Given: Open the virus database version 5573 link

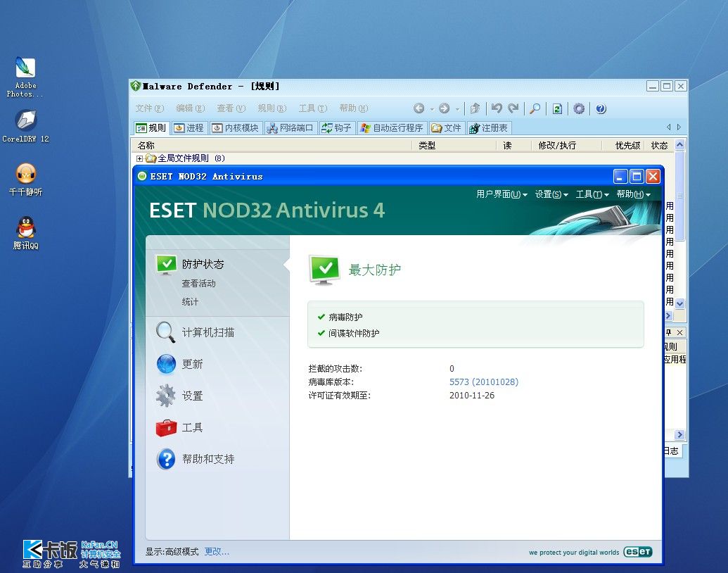Looking at the screenshot, I should [x=484, y=382].
